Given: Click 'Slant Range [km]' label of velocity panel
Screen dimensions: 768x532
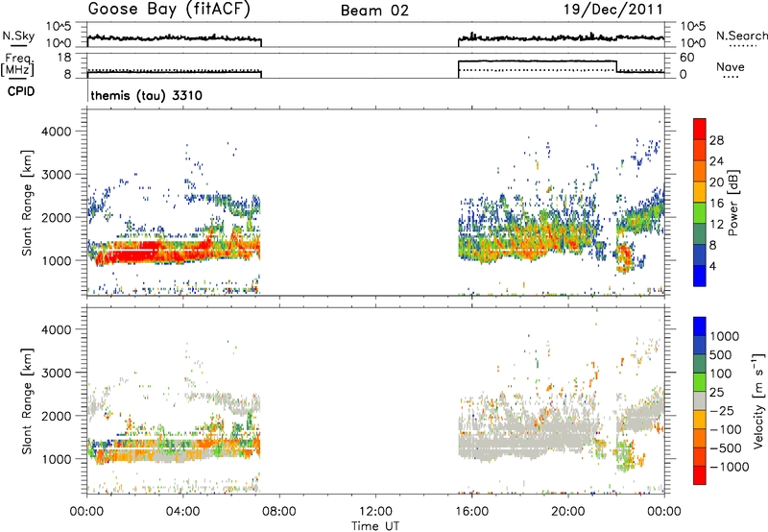Looking at the screenshot, I should click(x=27, y=400).
